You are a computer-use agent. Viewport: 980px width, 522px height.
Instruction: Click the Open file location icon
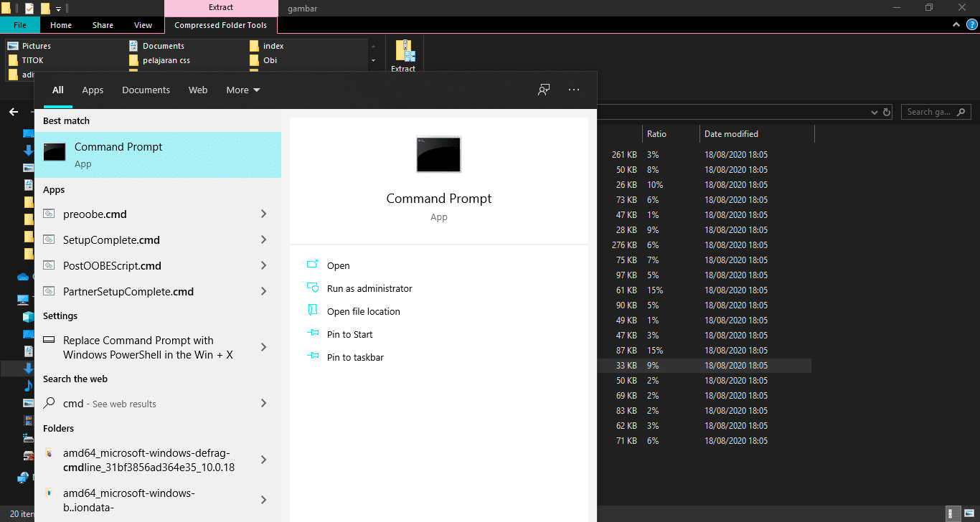point(313,310)
